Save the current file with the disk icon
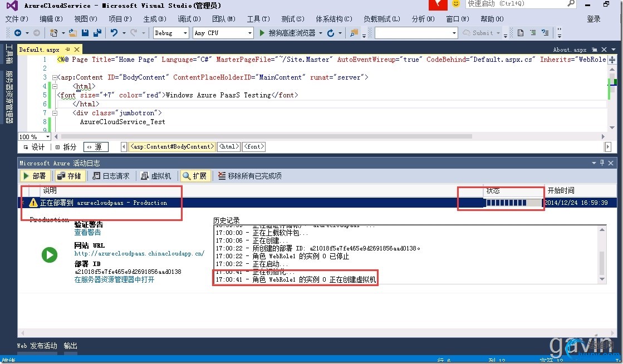The height and width of the screenshot is (364, 623). point(85,33)
